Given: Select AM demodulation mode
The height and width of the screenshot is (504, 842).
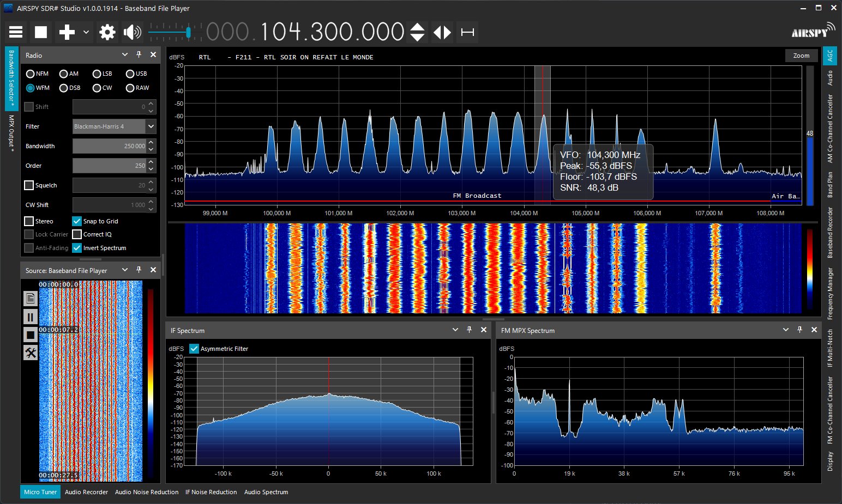Looking at the screenshot, I should pos(69,74).
